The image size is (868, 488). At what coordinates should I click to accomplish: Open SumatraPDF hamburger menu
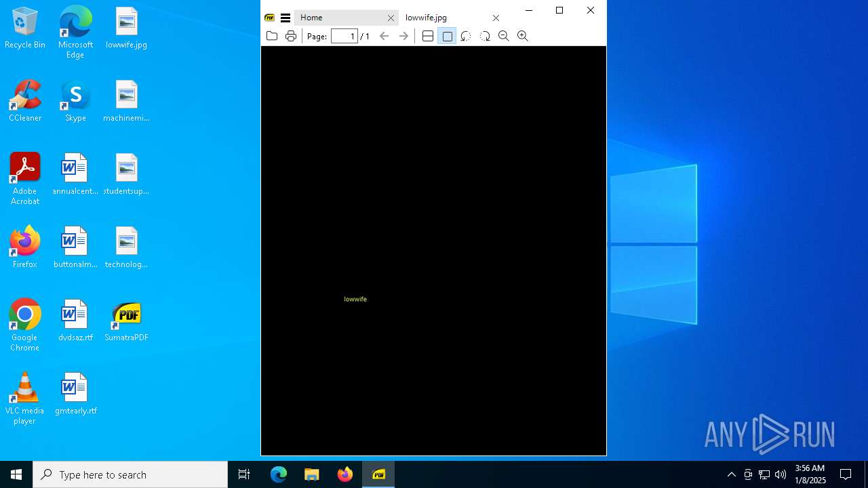[x=285, y=18]
